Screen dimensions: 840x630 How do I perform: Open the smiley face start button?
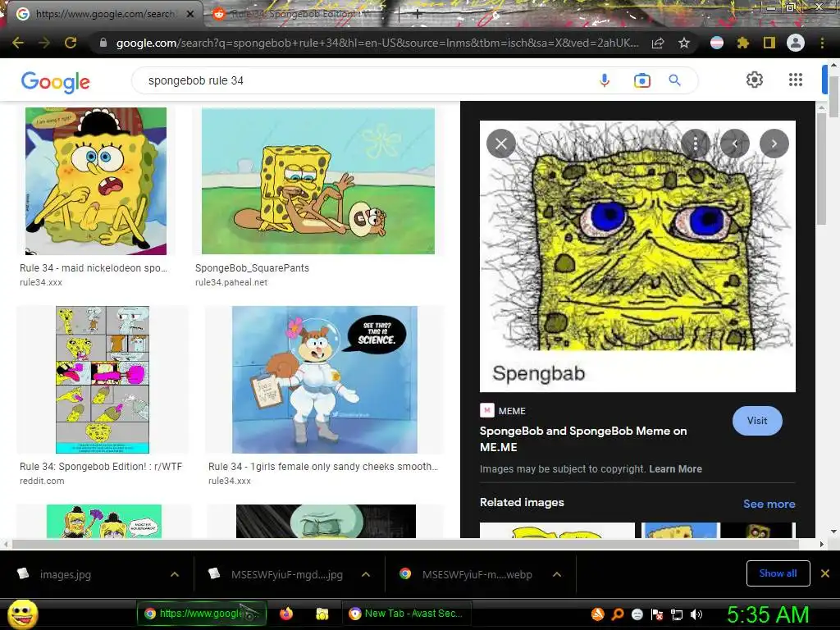(22, 614)
